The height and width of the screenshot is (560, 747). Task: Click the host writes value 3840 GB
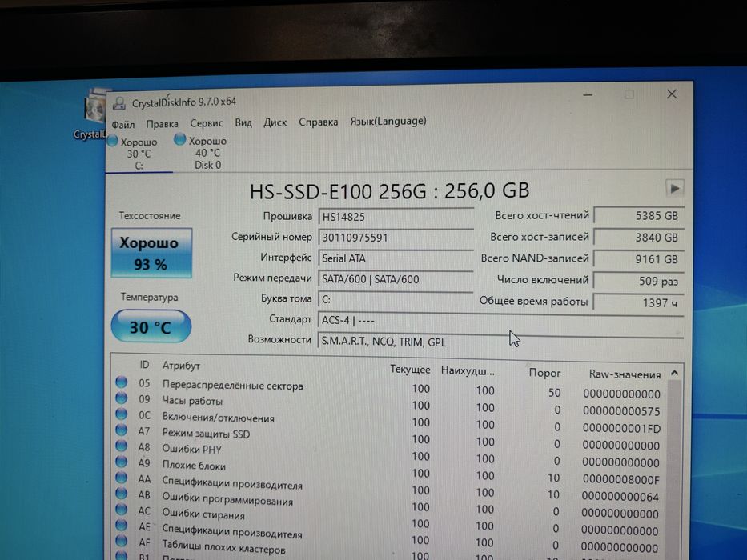tap(640, 237)
